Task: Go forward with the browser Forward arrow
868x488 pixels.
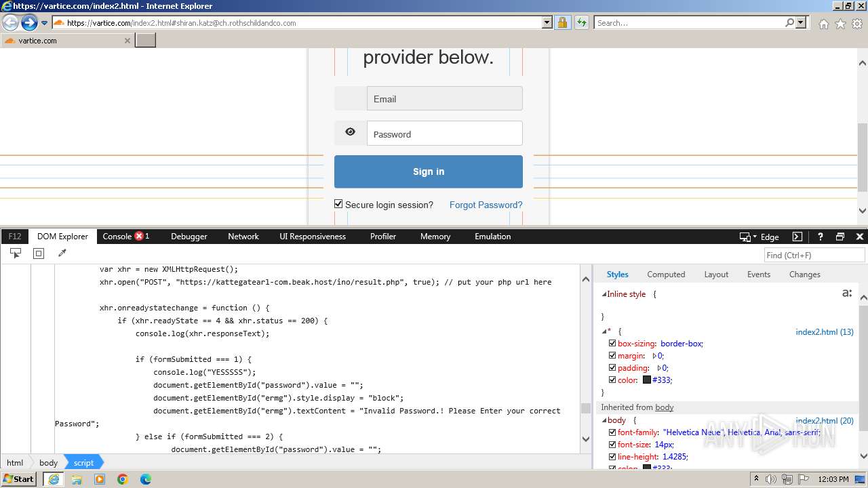Action: [29, 23]
